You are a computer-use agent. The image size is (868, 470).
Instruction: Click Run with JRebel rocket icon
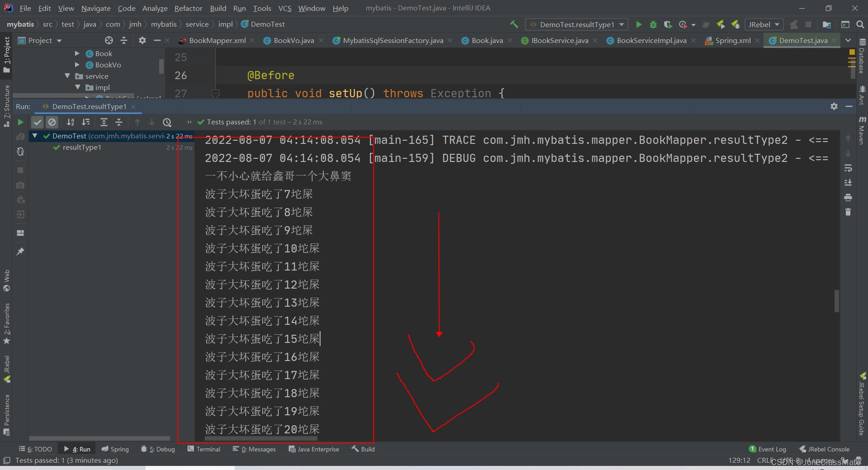(721, 24)
